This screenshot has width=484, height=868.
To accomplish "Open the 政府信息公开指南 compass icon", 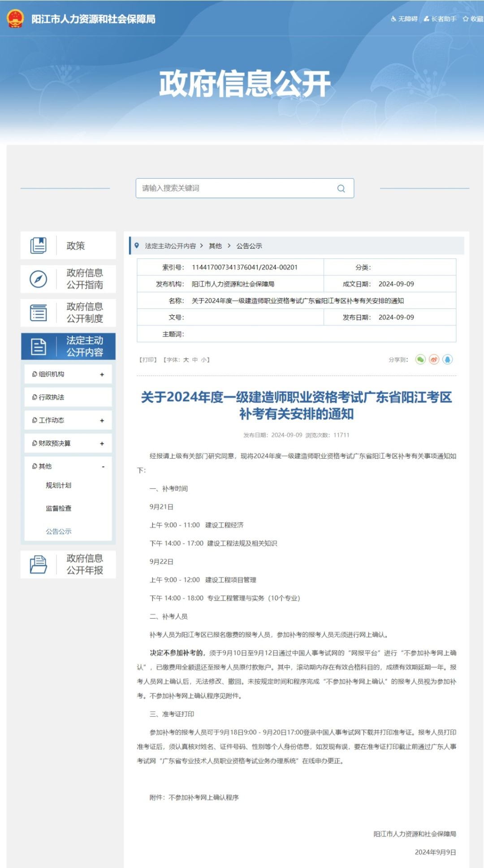I will click(x=39, y=279).
